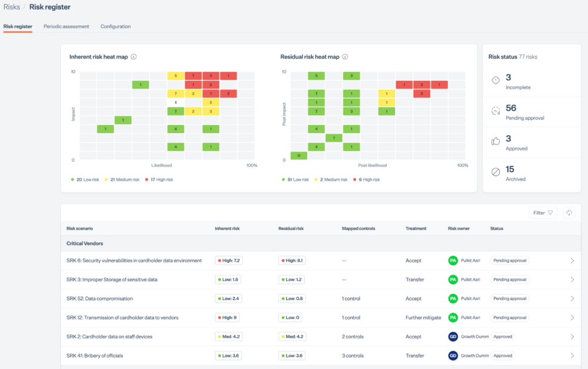This screenshot has width=588, height=369.
Task: Expand the SRK 6 row with the chevron
Action: (x=572, y=261)
